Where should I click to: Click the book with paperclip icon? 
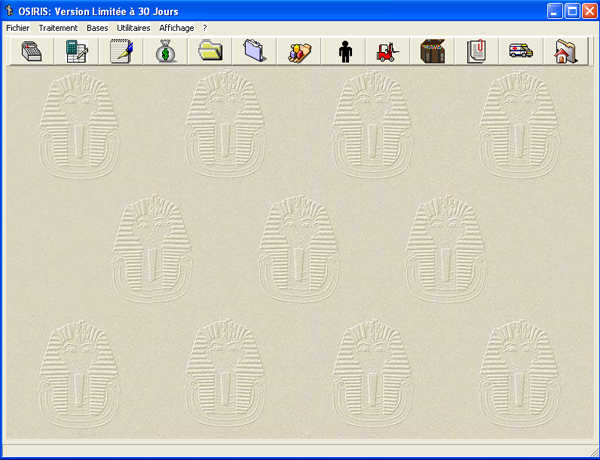point(477,51)
